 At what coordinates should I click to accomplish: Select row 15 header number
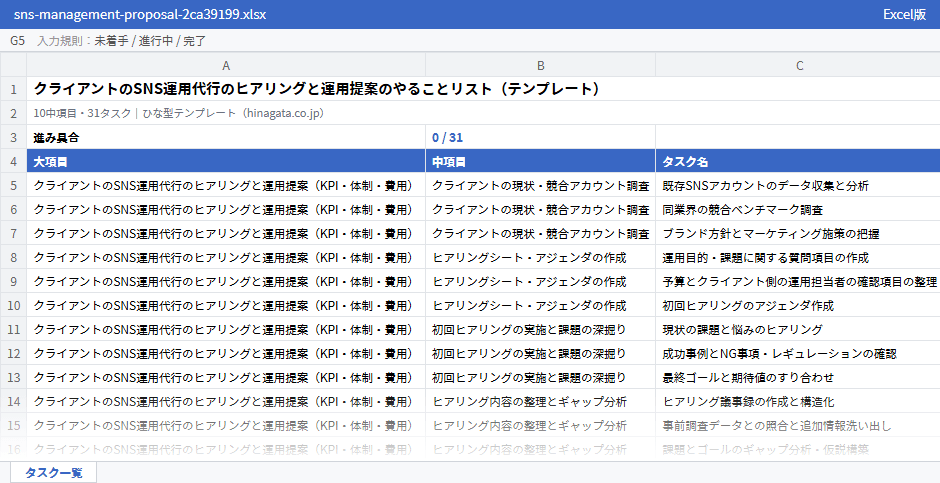pyautogui.click(x=13, y=425)
